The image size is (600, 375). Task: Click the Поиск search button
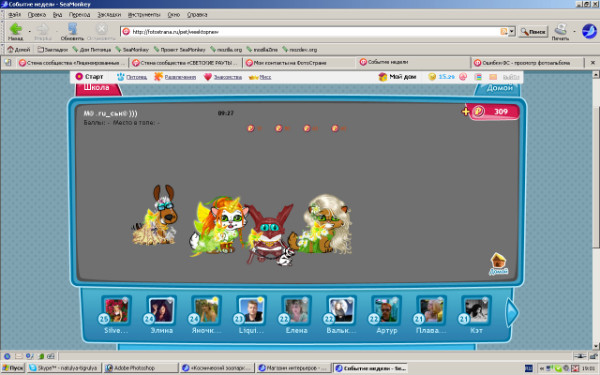click(x=533, y=32)
